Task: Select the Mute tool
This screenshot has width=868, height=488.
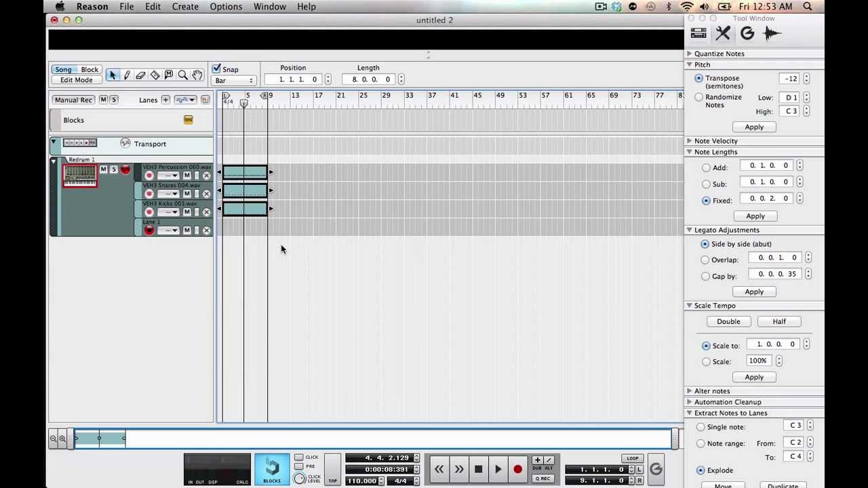Action: click(169, 75)
